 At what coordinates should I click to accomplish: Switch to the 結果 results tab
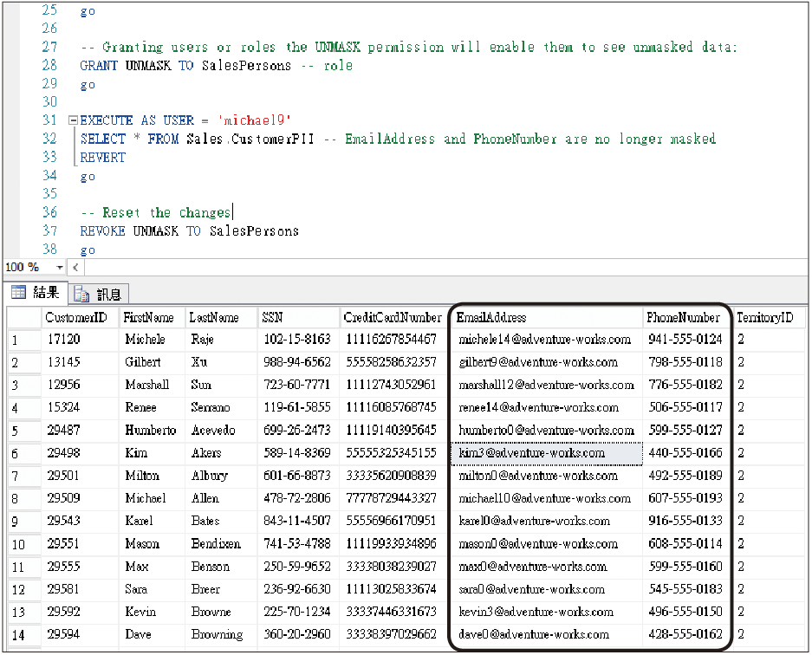36,293
